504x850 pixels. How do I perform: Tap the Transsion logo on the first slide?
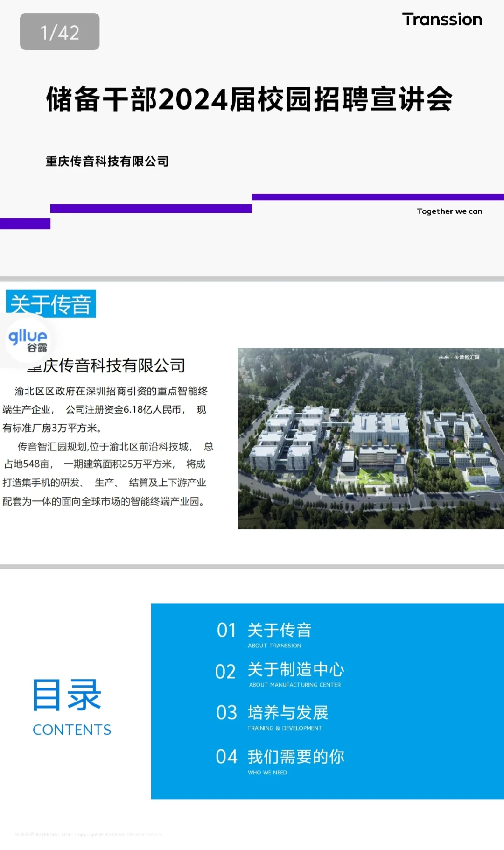(442, 20)
